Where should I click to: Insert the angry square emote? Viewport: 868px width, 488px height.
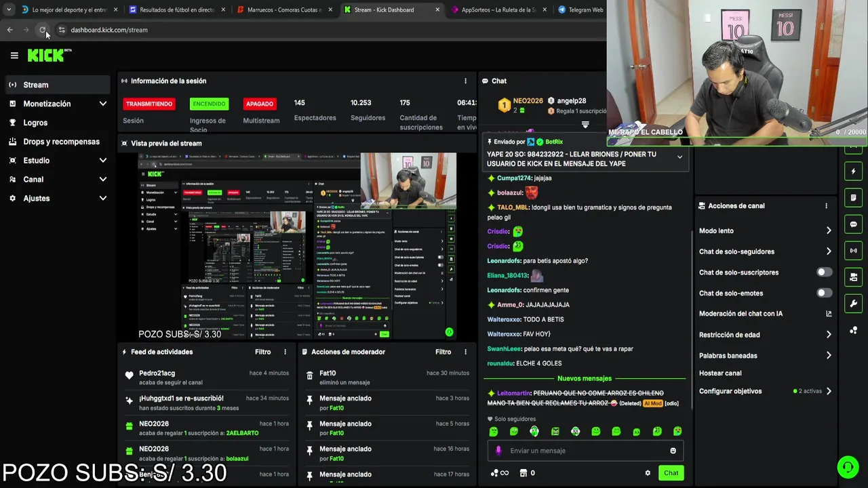(x=555, y=431)
